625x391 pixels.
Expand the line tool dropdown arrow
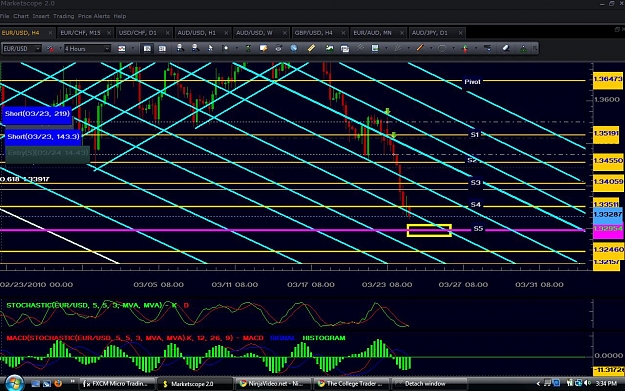click(431, 49)
